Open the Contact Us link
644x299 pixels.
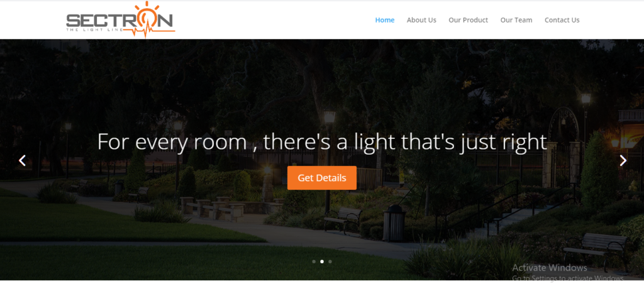click(562, 19)
